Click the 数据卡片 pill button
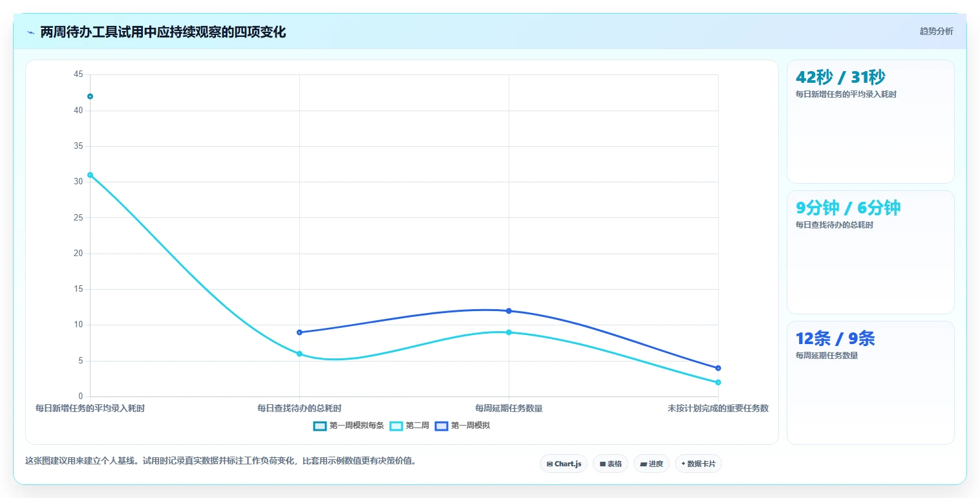 (698, 464)
